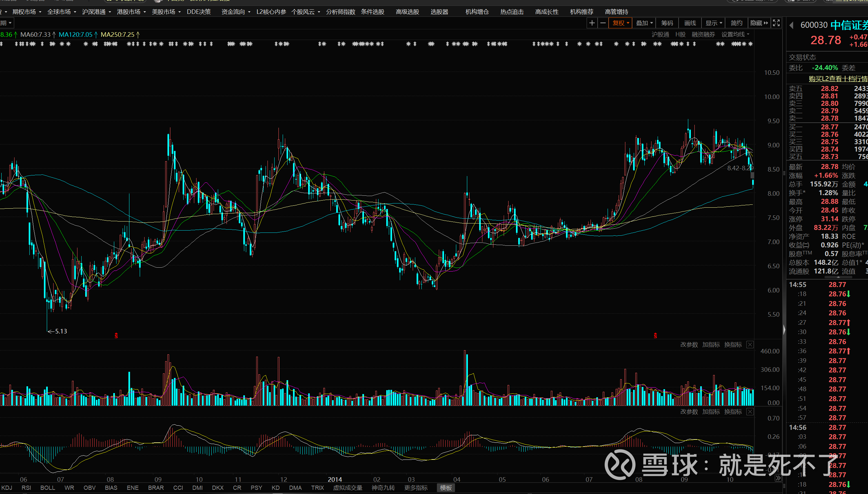This screenshot has width=868, height=494.
Task: Click the 购买L2查看十档行情 link
Action: [x=837, y=79]
